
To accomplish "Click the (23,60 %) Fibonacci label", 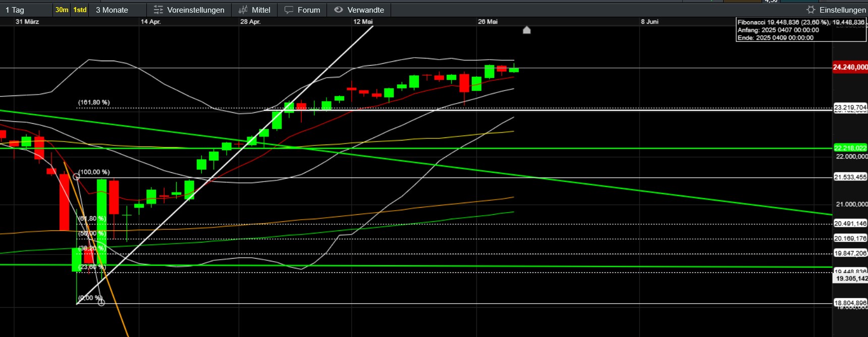I will coord(92,267).
